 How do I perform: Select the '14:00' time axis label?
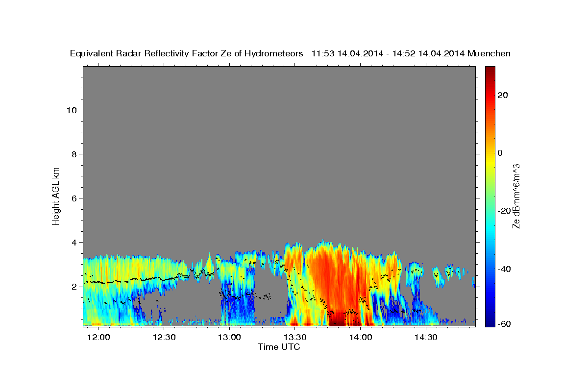[361, 338]
